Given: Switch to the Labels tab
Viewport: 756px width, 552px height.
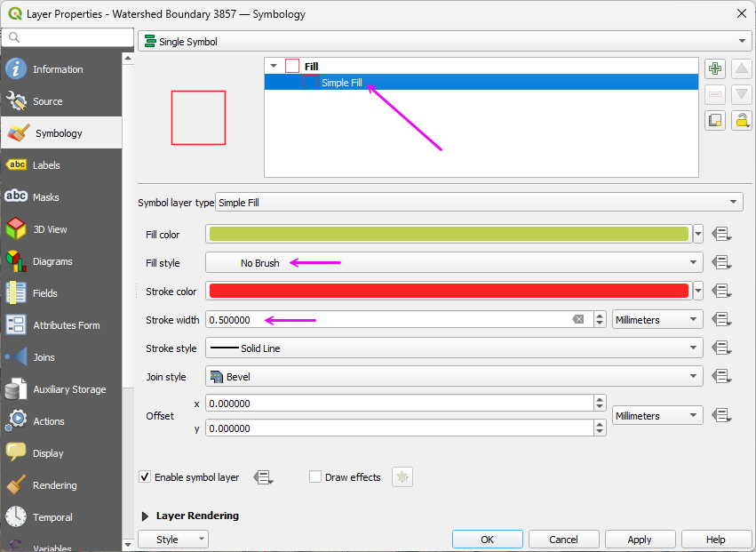Looking at the screenshot, I should click(46, 165).
